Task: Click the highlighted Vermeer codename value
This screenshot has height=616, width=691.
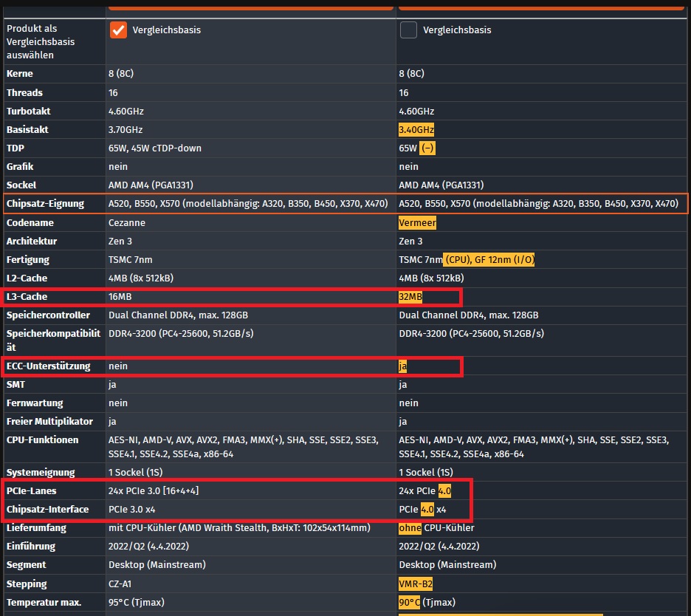Action: click(x=417, y=222)
